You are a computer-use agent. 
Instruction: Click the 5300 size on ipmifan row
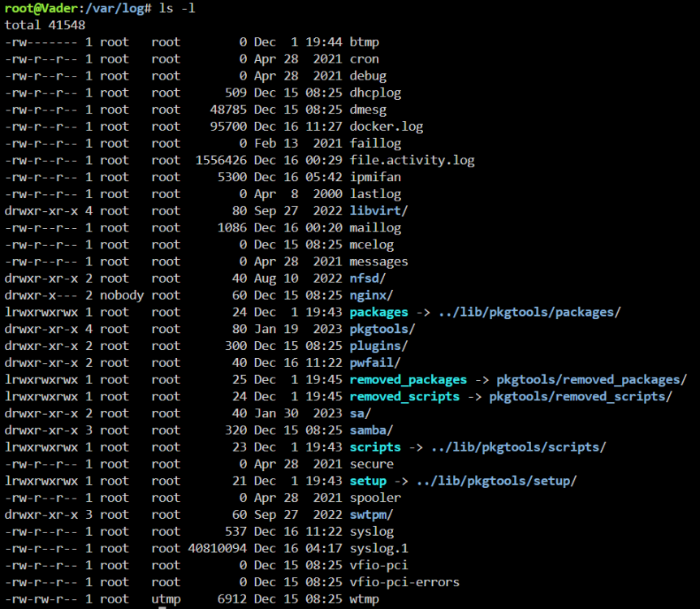coord(232,178)
